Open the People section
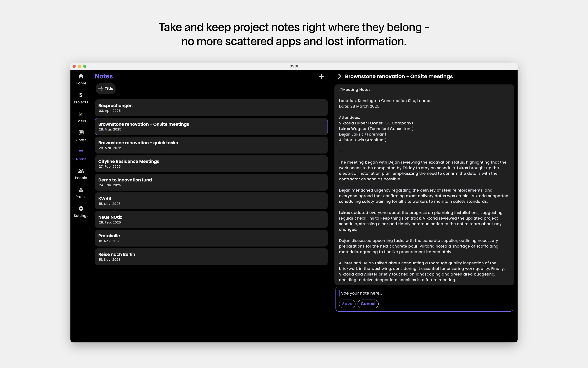This screenshot has width=588, height=368. [81, 174]
